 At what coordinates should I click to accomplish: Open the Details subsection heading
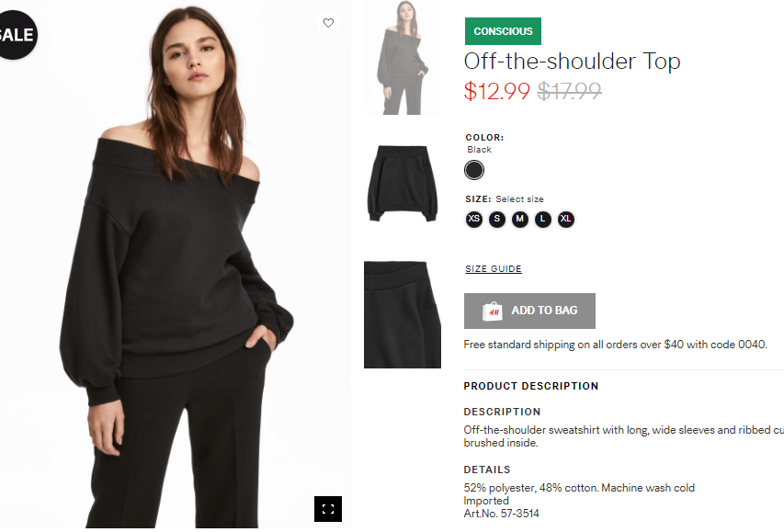pos(487,470)
